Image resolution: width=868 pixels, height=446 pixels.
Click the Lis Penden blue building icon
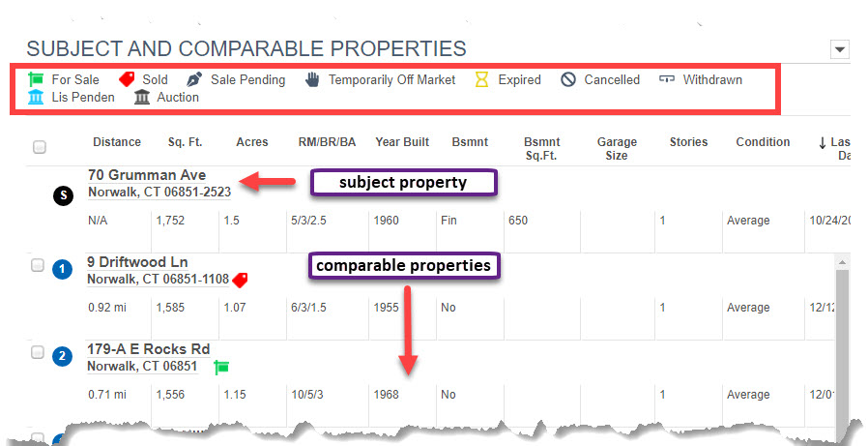[36, 97]
